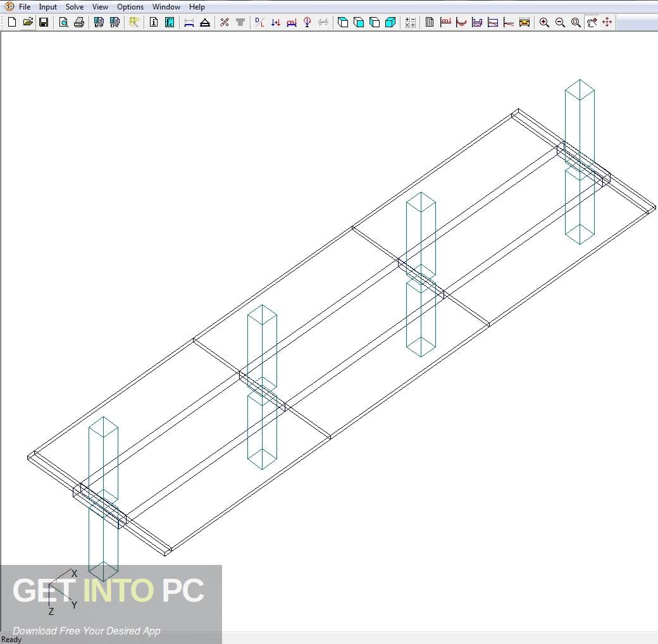Toggle the hand rotate view tool
The height and width of the screenshot is (644, 658).
coord(592,22)
